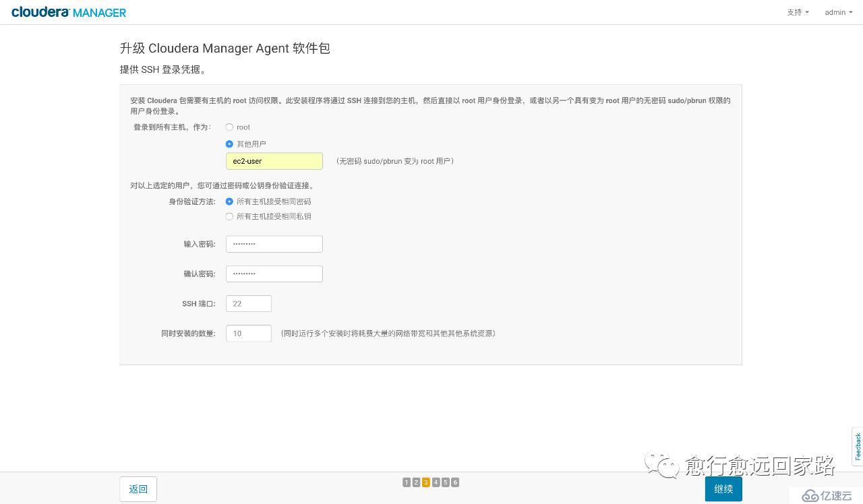Screen dimensions: 863x504
Task: Go to wizard step 1
Action: [407, 482]
